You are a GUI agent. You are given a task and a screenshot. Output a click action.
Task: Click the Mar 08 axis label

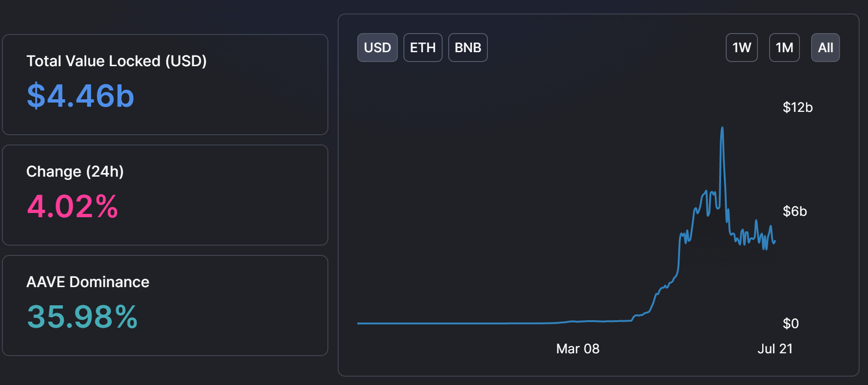pyautogui.click(x=577, y=349)
